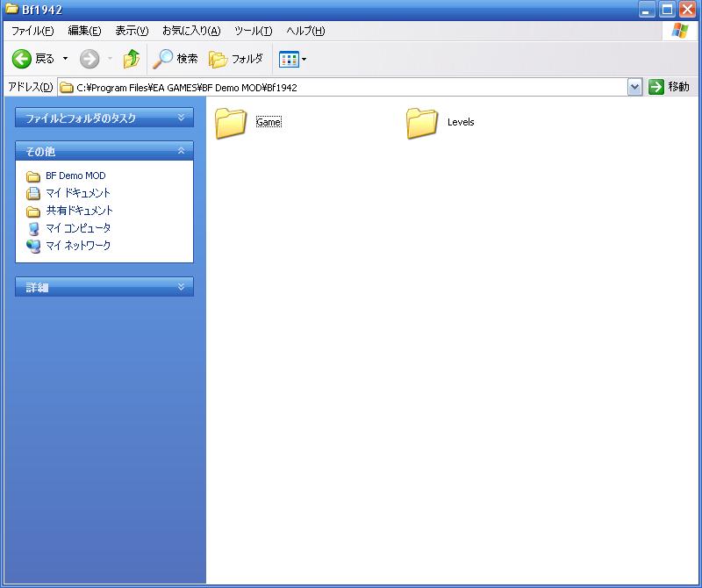Viewport: 702px width, 588px height.
Task: Open the 編集(E) menu
Action: [84, 31]
